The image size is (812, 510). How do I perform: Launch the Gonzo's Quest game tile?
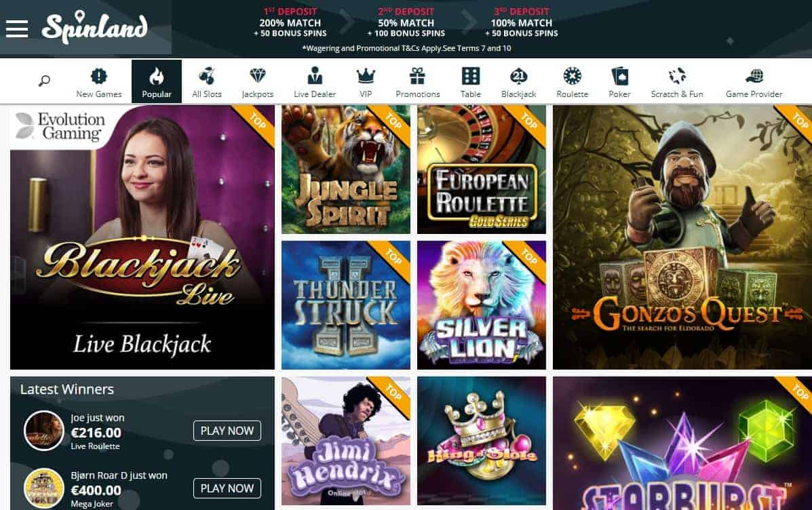pyautogui.click(x=682, y=237)
